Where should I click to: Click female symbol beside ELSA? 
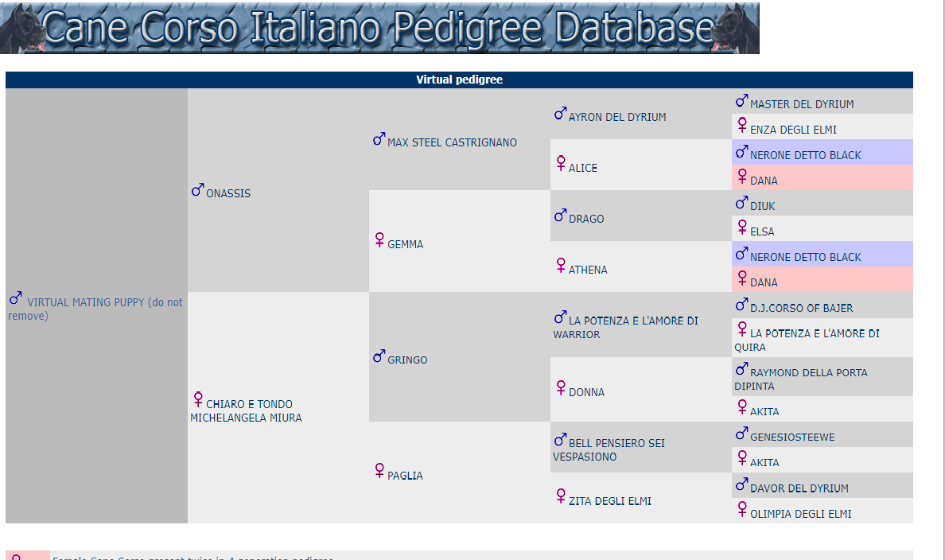click(x=742, y=227)
